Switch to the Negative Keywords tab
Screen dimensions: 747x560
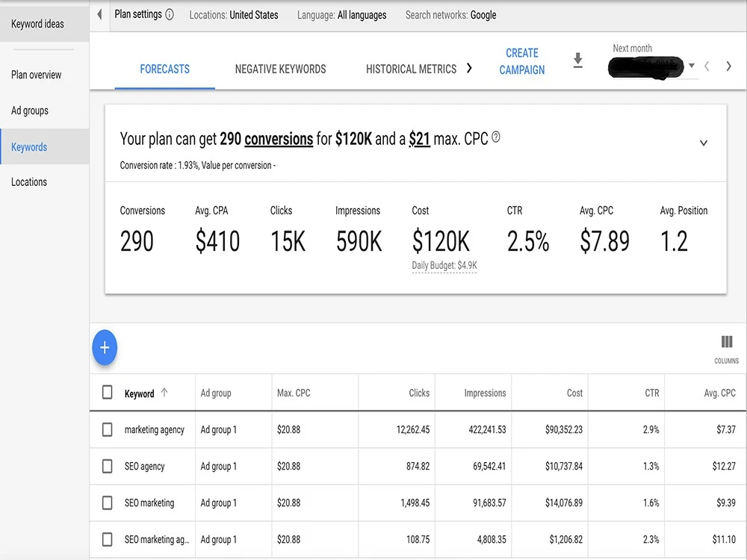click(280, 69)
